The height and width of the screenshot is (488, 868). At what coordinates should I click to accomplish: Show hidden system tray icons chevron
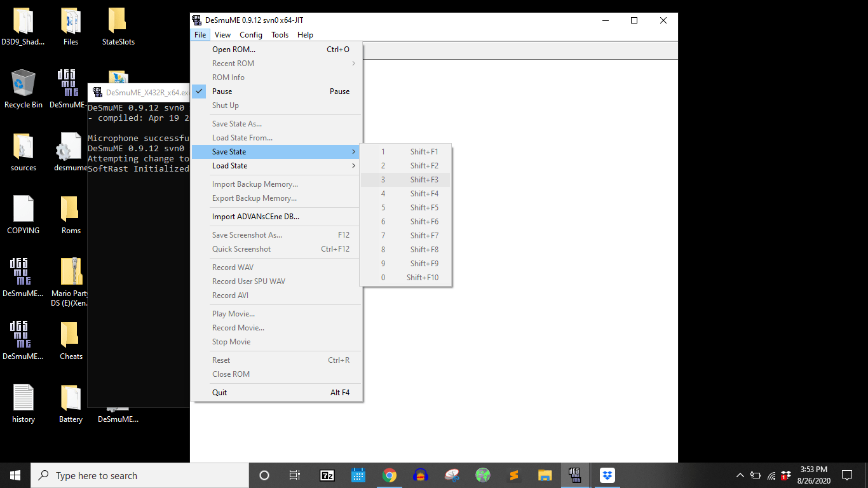coord(740,475)
